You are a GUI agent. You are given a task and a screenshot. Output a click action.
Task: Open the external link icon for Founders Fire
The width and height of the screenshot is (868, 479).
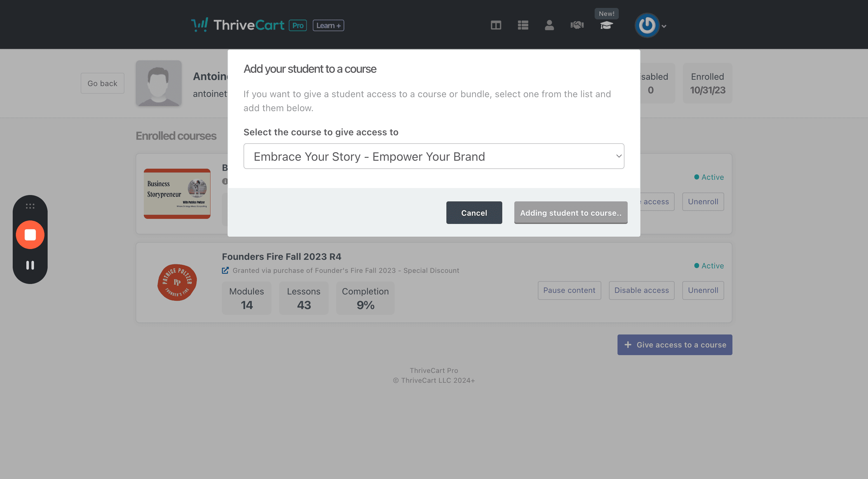point(225,270)
